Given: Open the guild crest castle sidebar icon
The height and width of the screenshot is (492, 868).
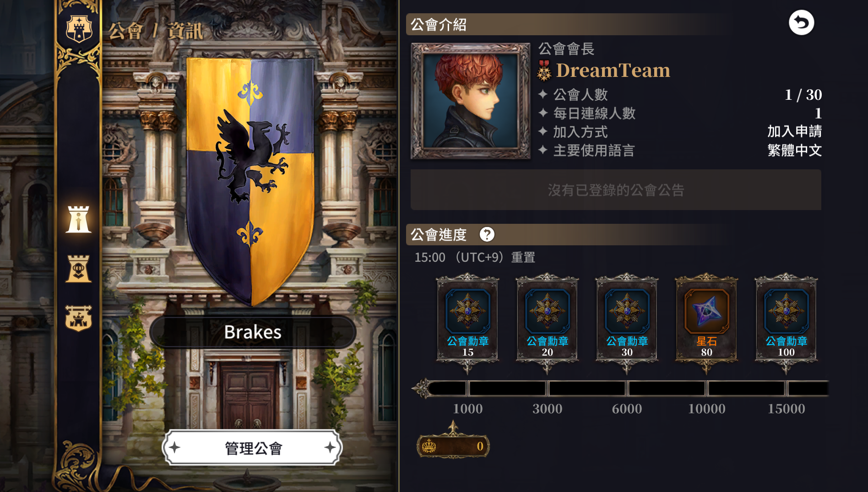Looking at the screenshot, I should (79, 318).
